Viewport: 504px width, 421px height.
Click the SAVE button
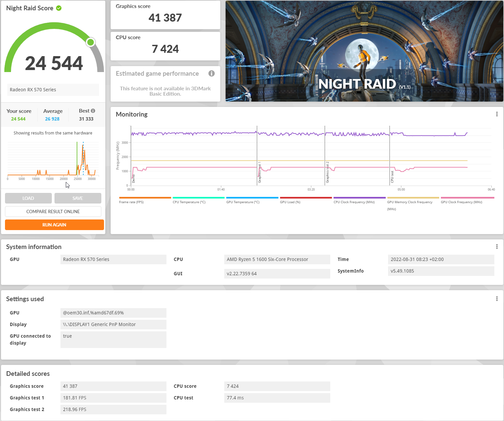(x=78, y=198)
